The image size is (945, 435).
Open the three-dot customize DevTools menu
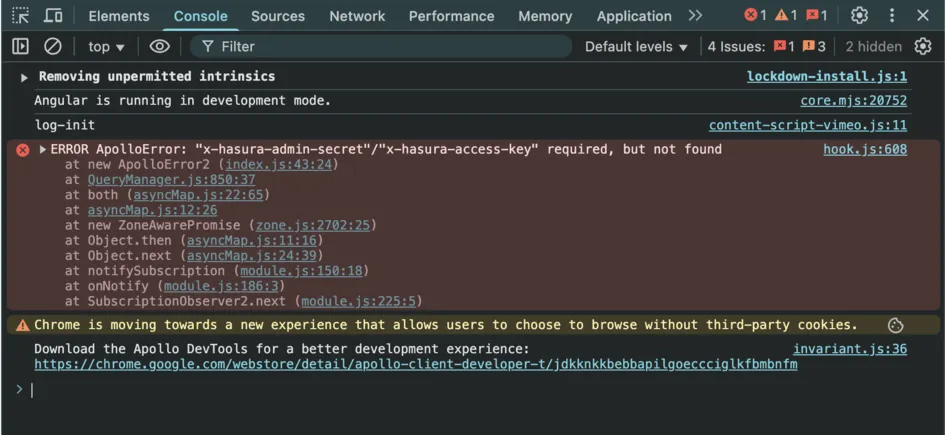pos(892,16)
